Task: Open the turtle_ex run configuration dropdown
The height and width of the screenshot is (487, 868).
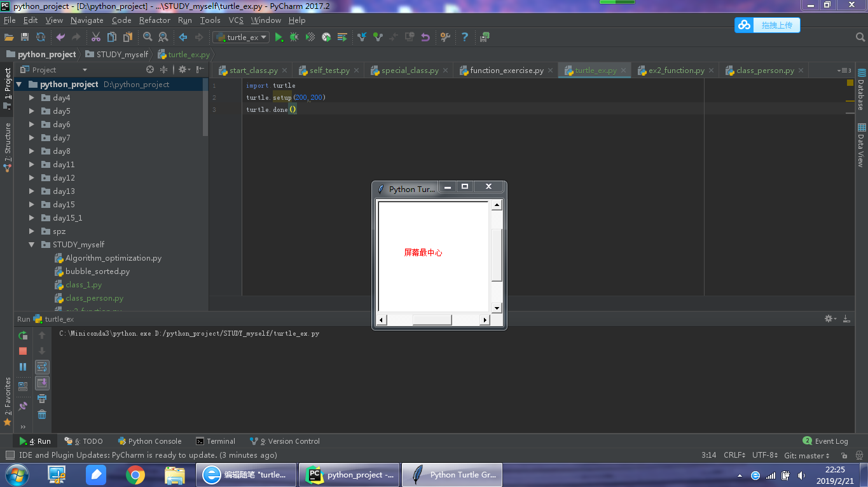Action: [x=241, y=38]
